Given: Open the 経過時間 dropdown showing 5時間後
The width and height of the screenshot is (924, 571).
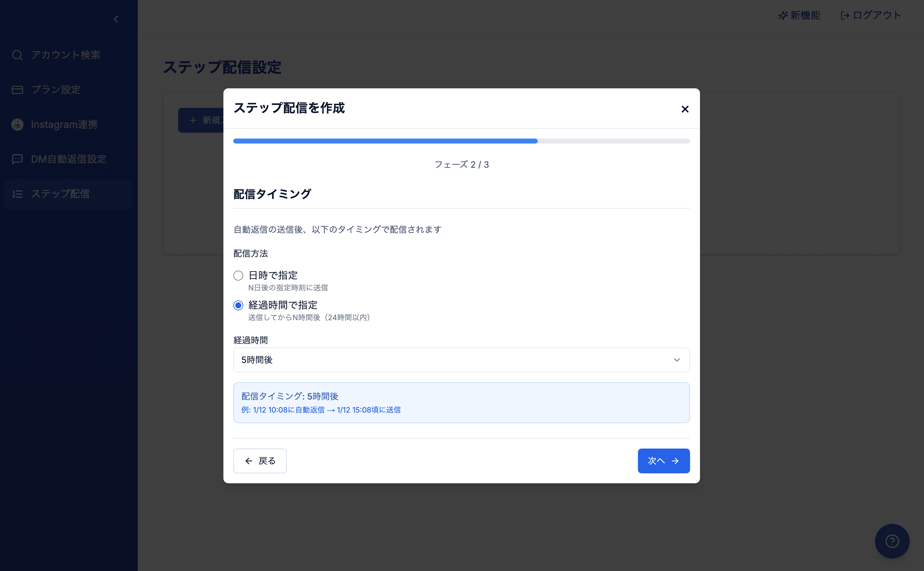Looking at the screenshot, I should pyautogui.click(x=461, y=360).
